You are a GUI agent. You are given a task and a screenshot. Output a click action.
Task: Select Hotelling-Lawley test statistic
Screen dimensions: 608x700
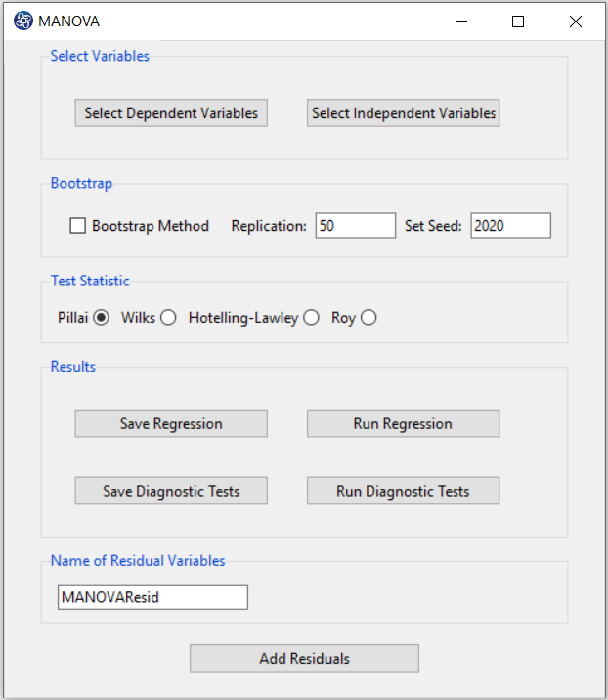pyautogui.click(x=311, y=318)
